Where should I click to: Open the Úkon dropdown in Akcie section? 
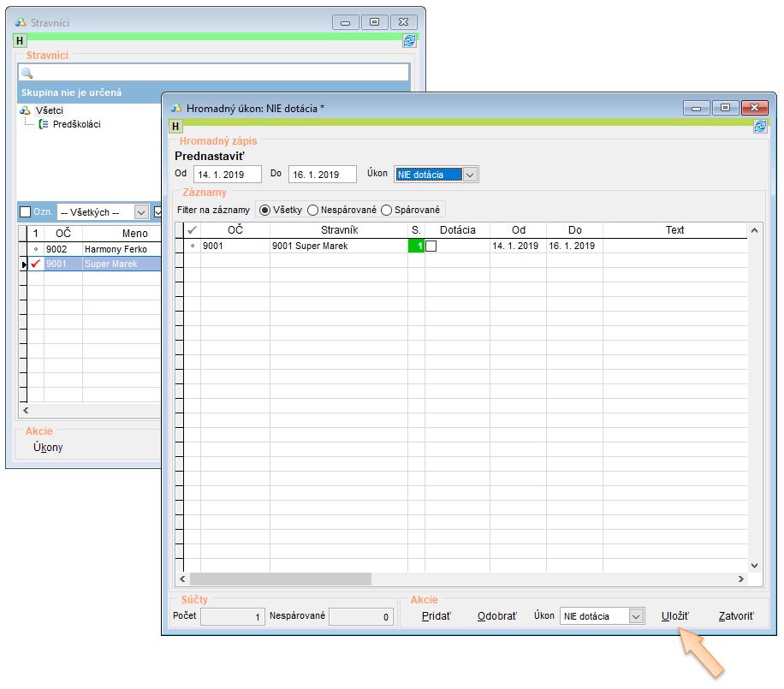(x=635, y=616)
